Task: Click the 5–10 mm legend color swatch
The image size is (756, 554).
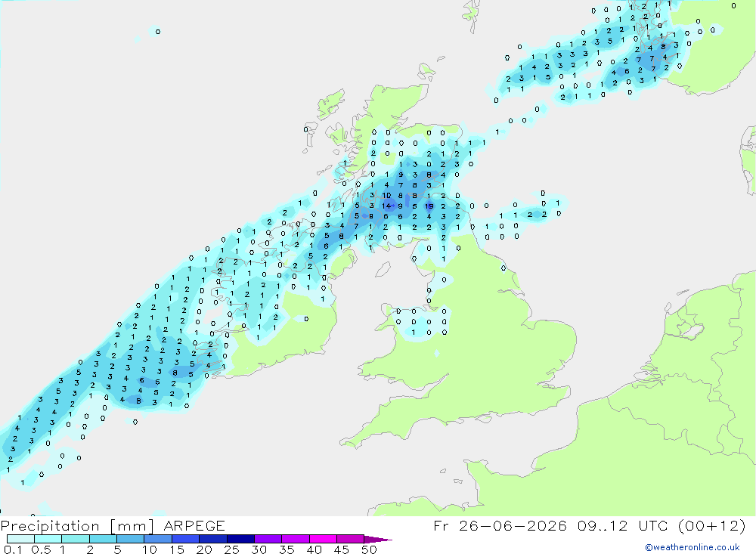Action: [x=130, y=539]
